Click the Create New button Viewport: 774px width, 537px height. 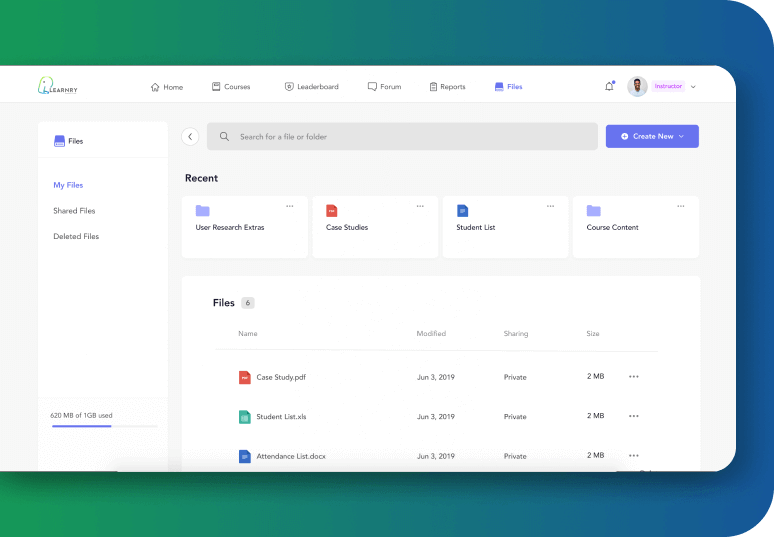(x=652, y=136)
